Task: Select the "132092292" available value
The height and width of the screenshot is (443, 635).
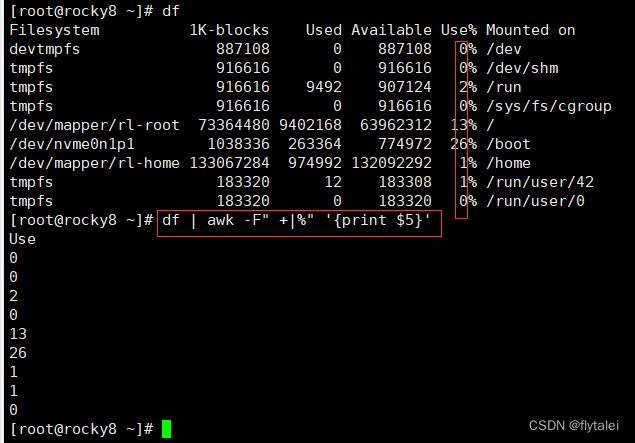Action: (391, 163)
